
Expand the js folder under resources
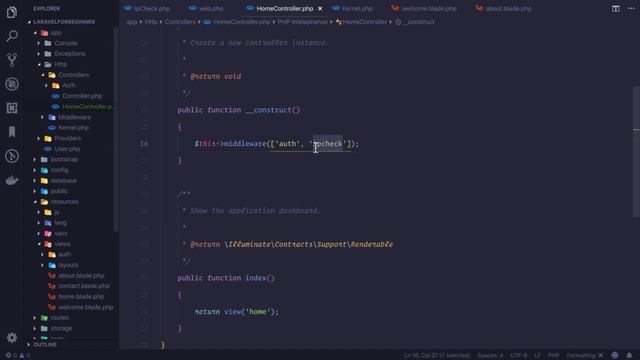56,212
